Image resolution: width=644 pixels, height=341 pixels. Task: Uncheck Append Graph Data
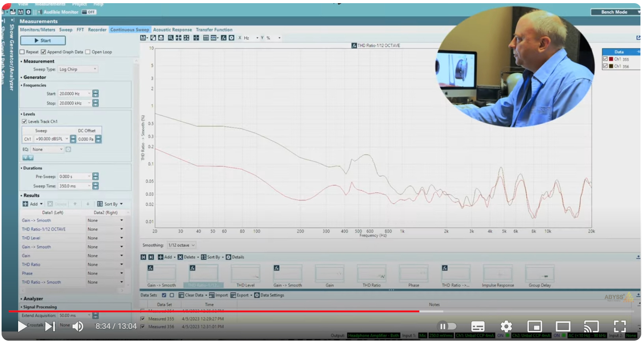pyautogui.click(x=43, y=52)
